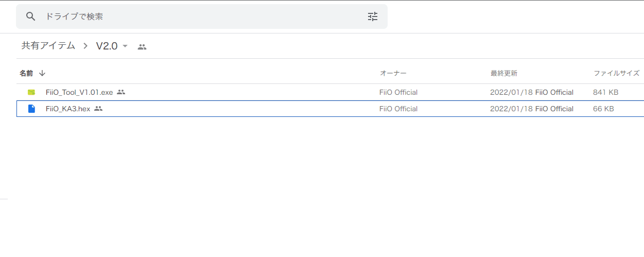Click the オーナー column header

pyautogui.click(x=393, y=73)
